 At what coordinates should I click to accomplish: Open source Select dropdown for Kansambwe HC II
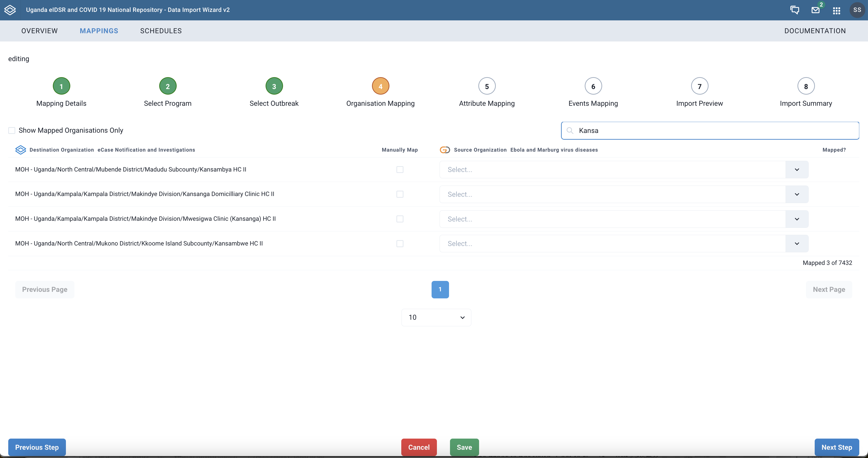click(624, 244)
